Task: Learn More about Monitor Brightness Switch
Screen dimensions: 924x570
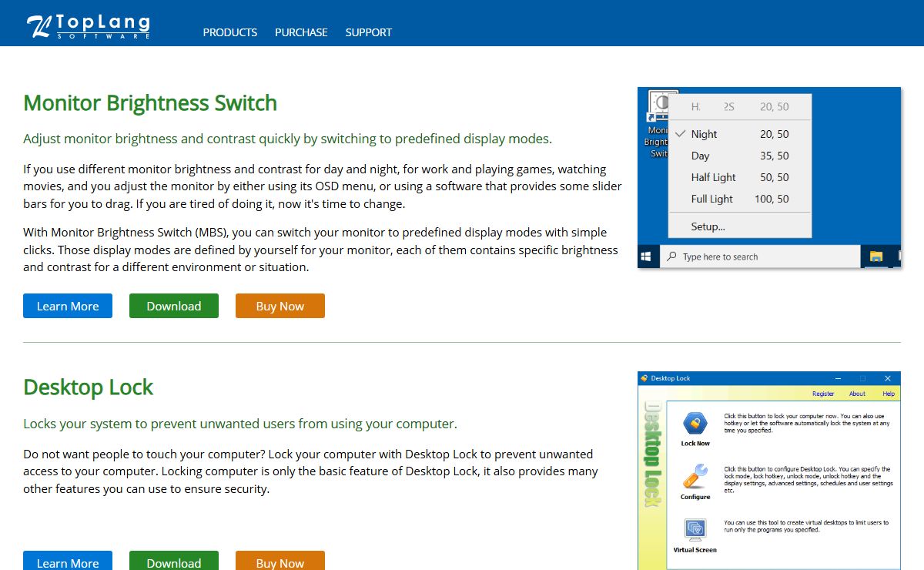Action: (x=68, y=306)
